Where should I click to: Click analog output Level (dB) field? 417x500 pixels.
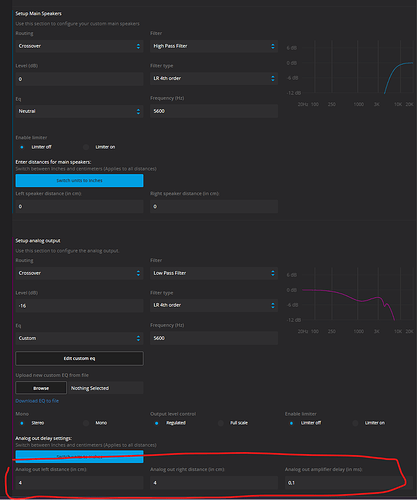[x=79, y=306]
